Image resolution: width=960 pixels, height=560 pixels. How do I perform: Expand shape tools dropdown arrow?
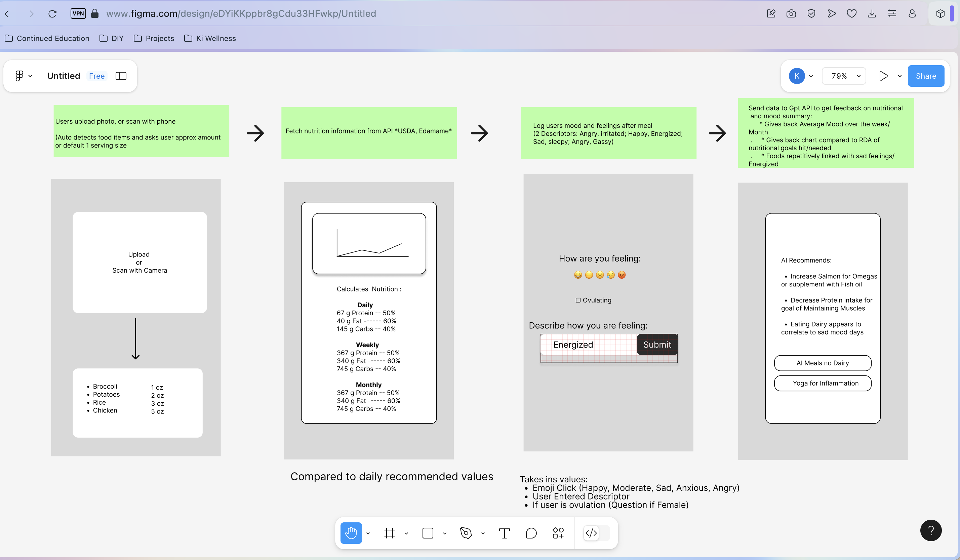(445, 533)
